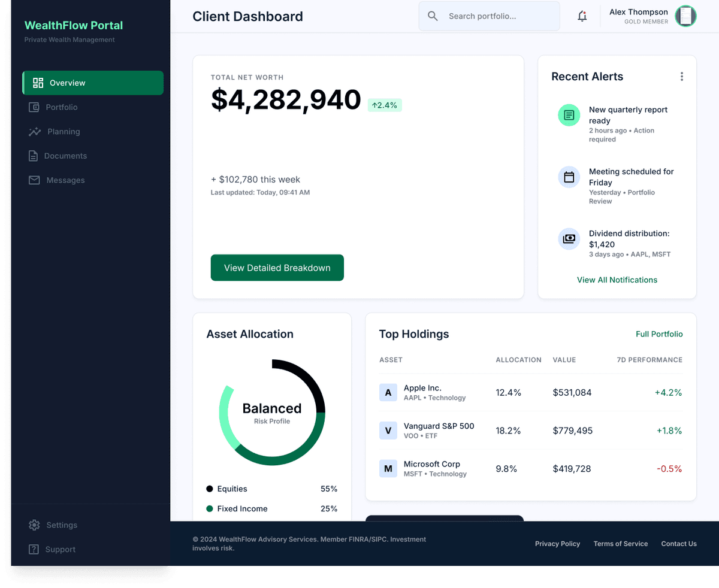Viewport: 719px width, 588px height.
Task: Open Settings in the sidebar
Action: [x=93, y=525]
